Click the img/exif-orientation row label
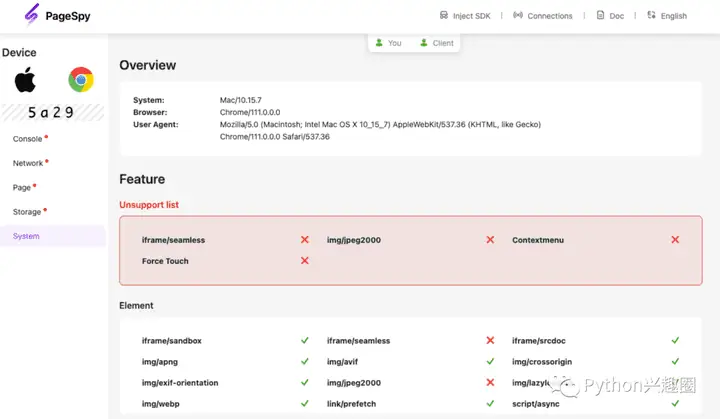720x419 pixels. (180, 383)
